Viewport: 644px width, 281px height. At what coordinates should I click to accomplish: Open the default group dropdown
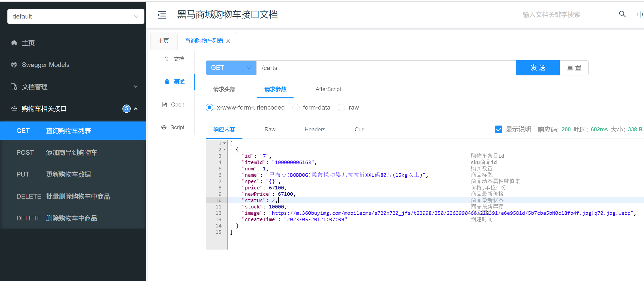(x=76, y=16)
